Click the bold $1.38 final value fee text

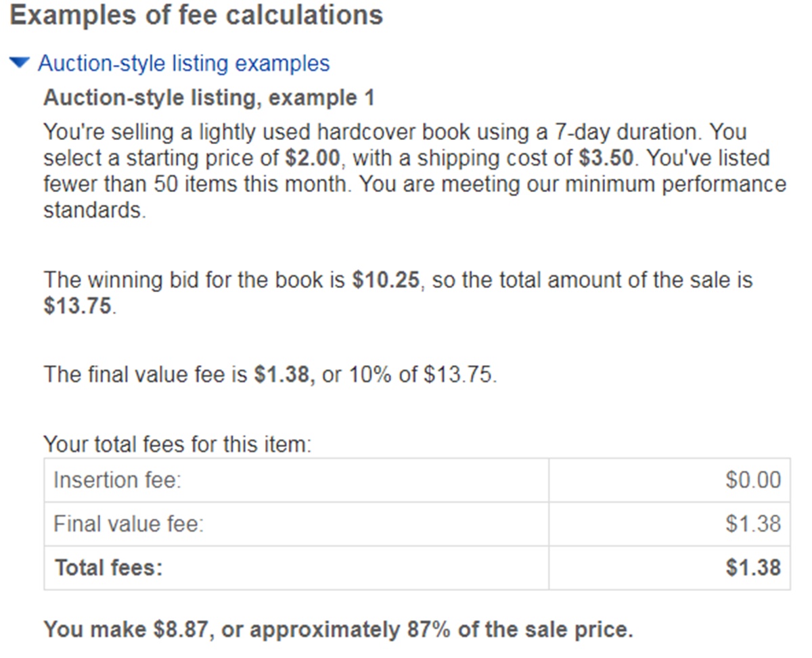(284, 374)
